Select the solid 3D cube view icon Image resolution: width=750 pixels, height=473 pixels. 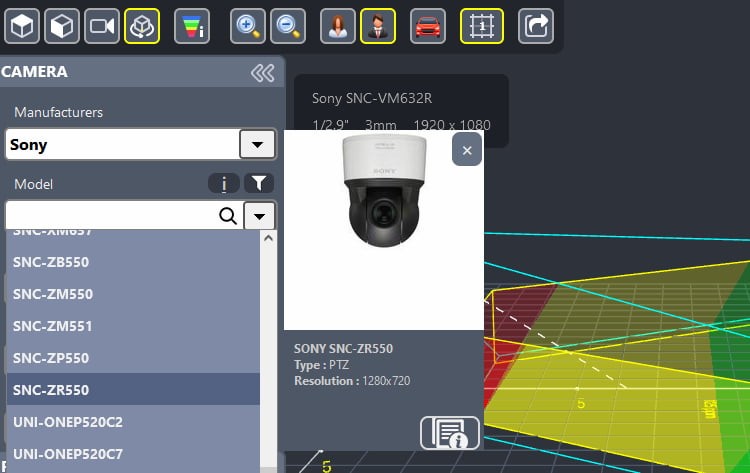pyautogui.click(x=22, y=26)
